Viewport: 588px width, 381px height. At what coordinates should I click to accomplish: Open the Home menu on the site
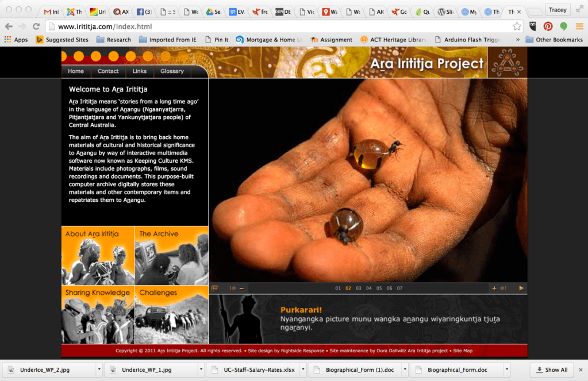76,71
